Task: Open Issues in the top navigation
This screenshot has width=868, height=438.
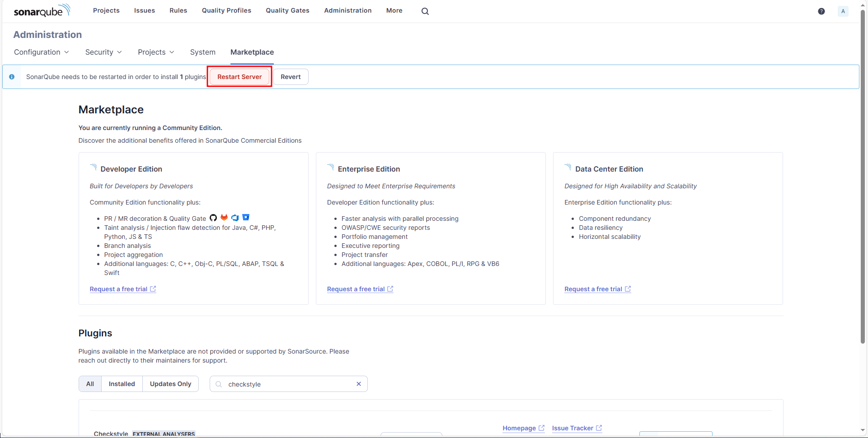Action: 145,10
